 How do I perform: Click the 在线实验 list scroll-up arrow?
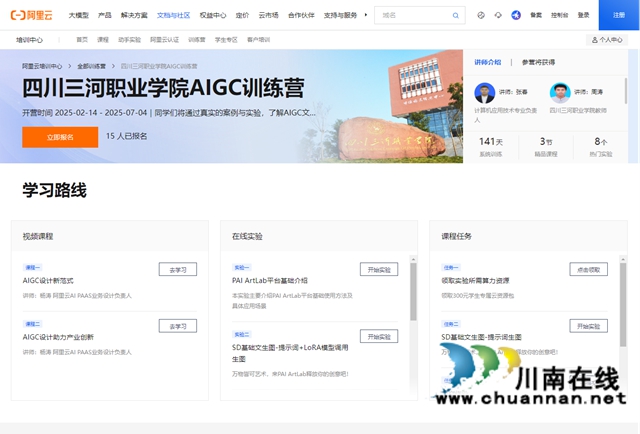(x=413, y=259)
